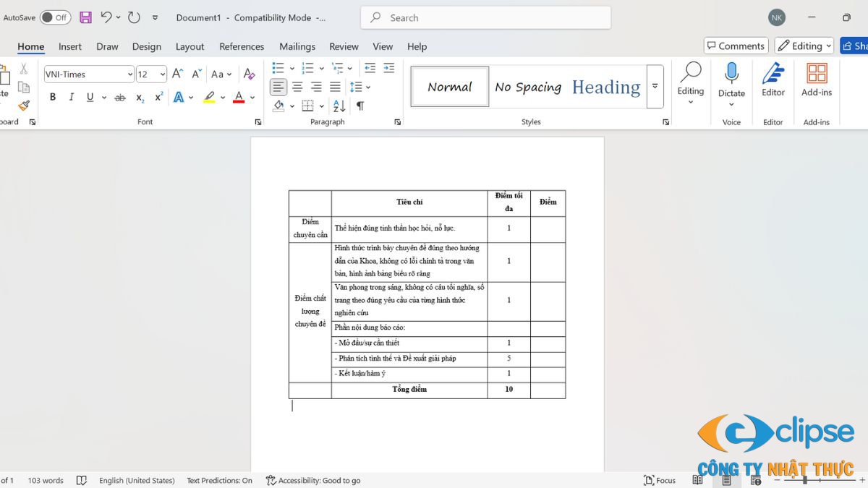Expand the Styles gallery more arrow
The image size is (868, 488).
tap(655, 86)
